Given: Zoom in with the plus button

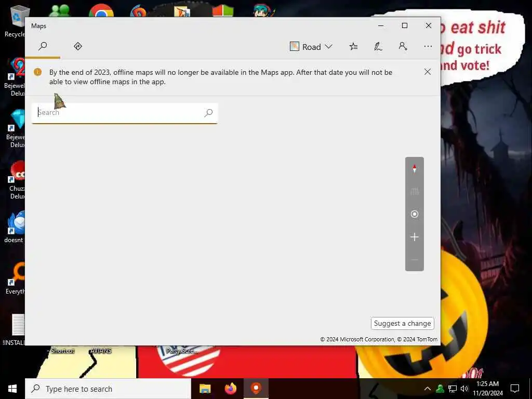Looking at the screenshot, I should pyautogui.click(x=414, y=237).
